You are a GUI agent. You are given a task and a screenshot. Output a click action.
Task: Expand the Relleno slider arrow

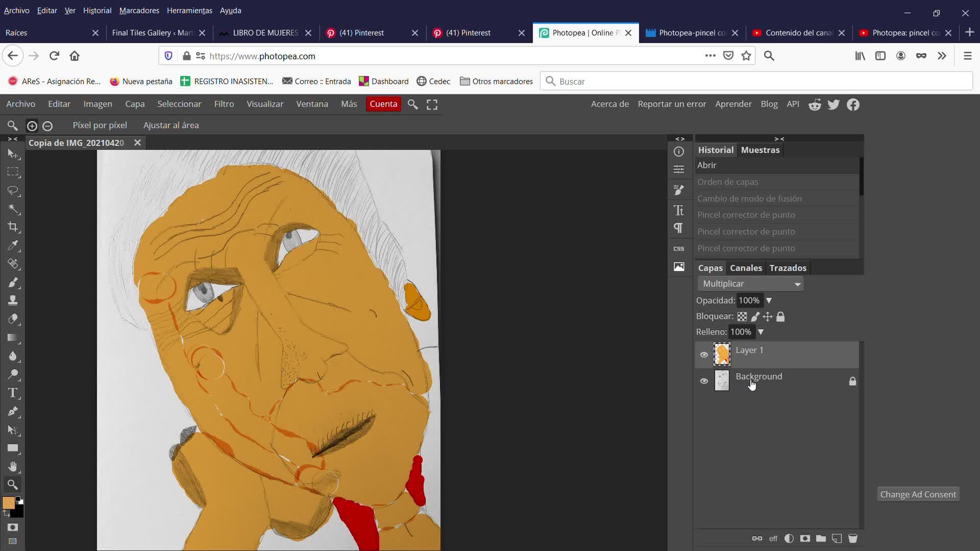pyautogui.click(x=761, y=332)
